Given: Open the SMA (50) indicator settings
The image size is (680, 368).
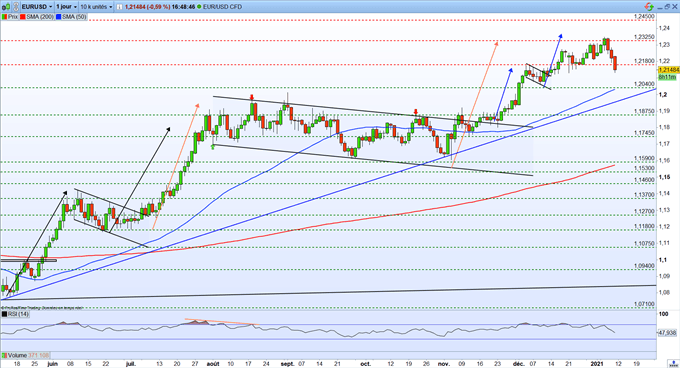Looking at the screenshot, I should point(74,17).
